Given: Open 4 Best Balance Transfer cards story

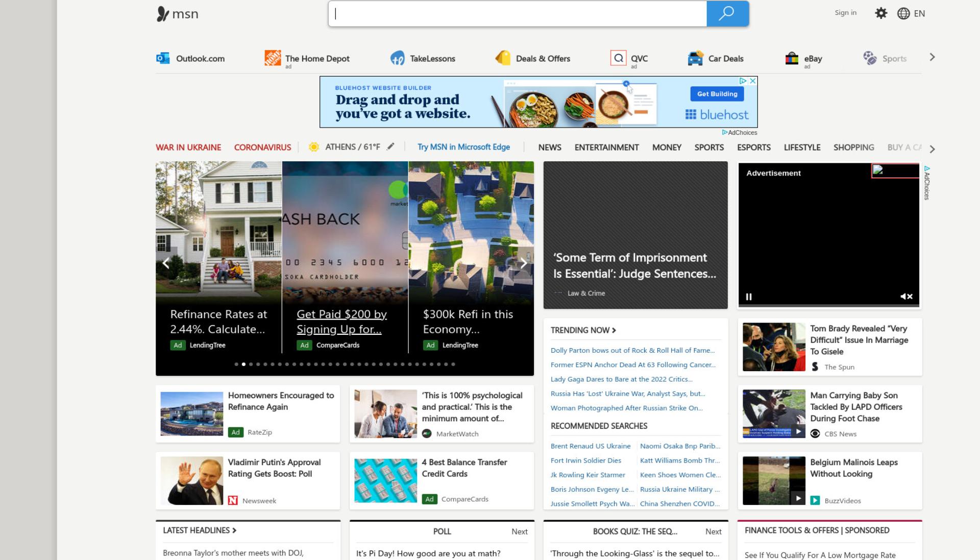Looking at the screenshot, I should [442, 481].
